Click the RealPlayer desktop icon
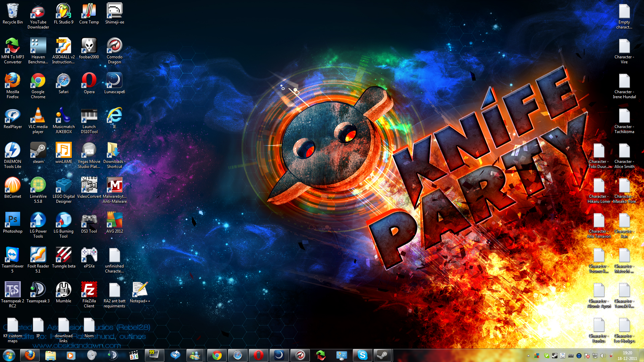644x362 pixels. pos(13,119)
